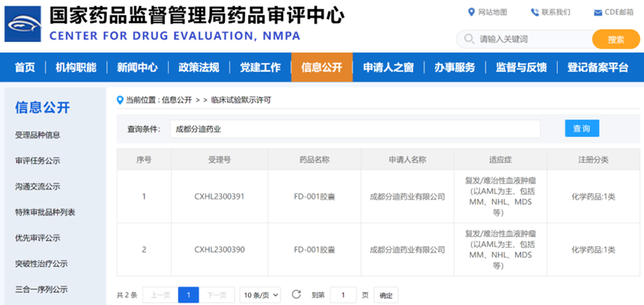Screen dimensions: 644x305
Task: Click the 联系我们 phone icon
Action: pos(535,12)
